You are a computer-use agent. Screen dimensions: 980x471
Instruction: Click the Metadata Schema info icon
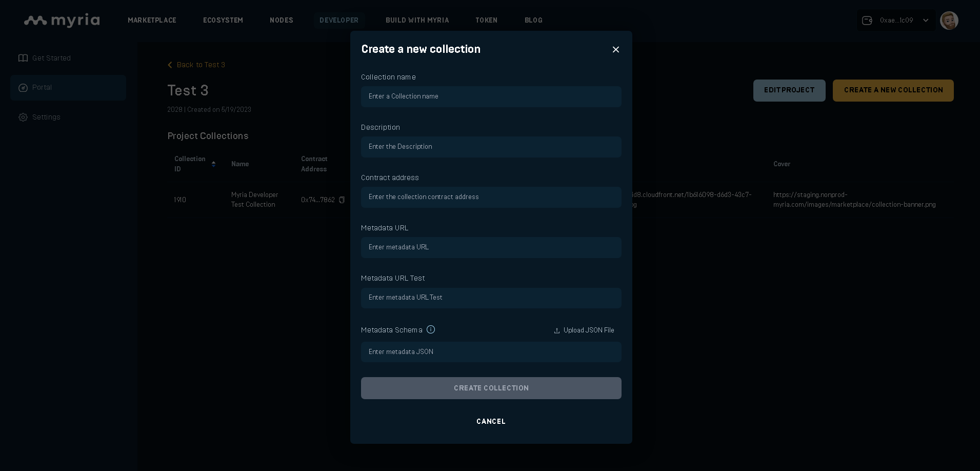[x=431, y=329]
